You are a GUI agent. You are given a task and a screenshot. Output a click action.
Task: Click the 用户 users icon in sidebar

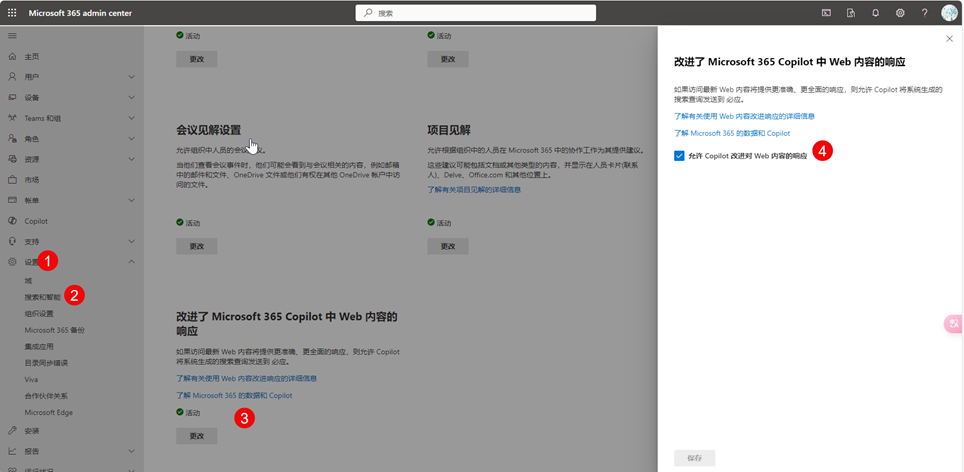[12, 77]
